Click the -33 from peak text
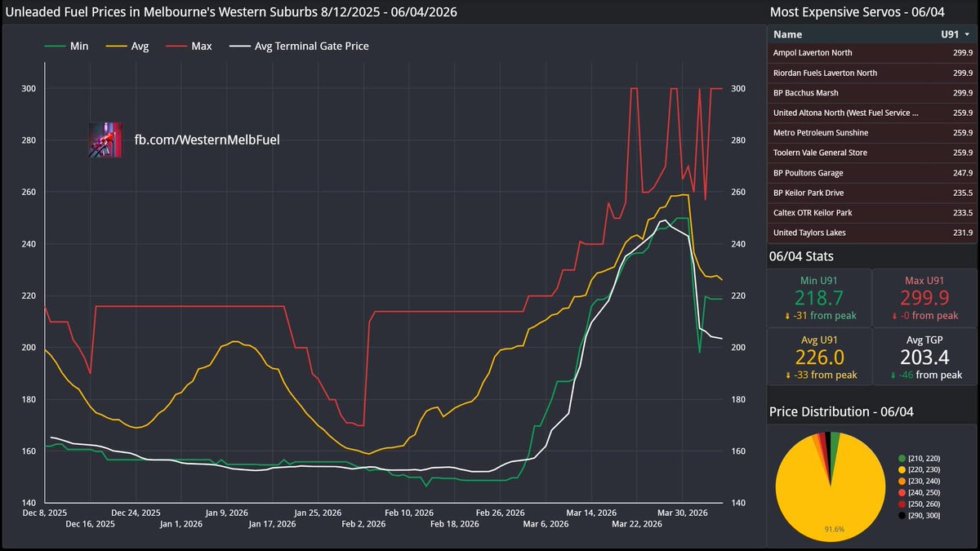Screen dimensions: 980x551 tap(819, 375)
